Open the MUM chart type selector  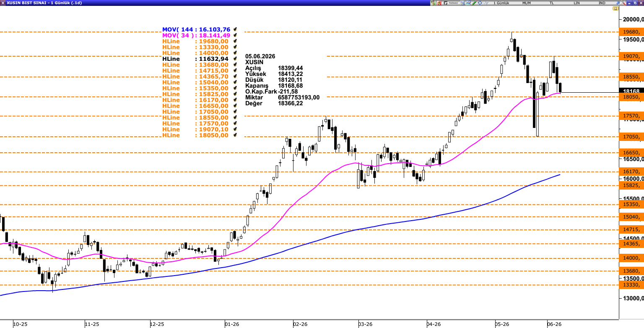coord(527,3)
